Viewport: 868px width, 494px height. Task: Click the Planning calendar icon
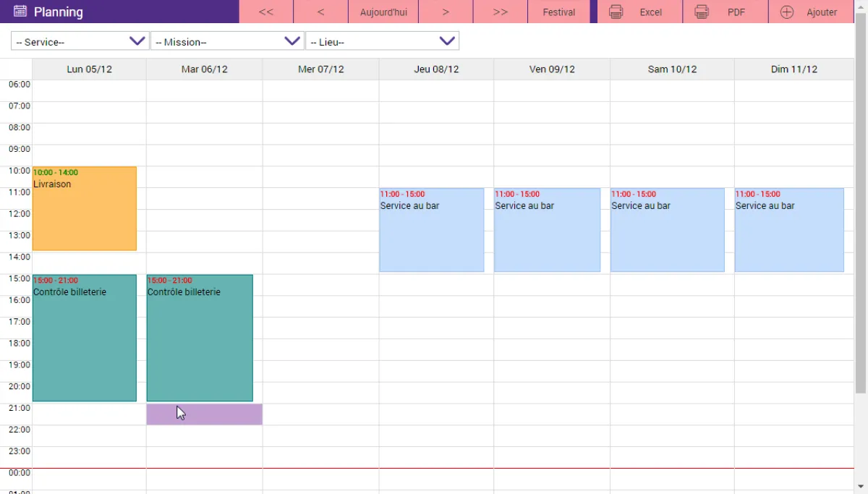point(20,12)
